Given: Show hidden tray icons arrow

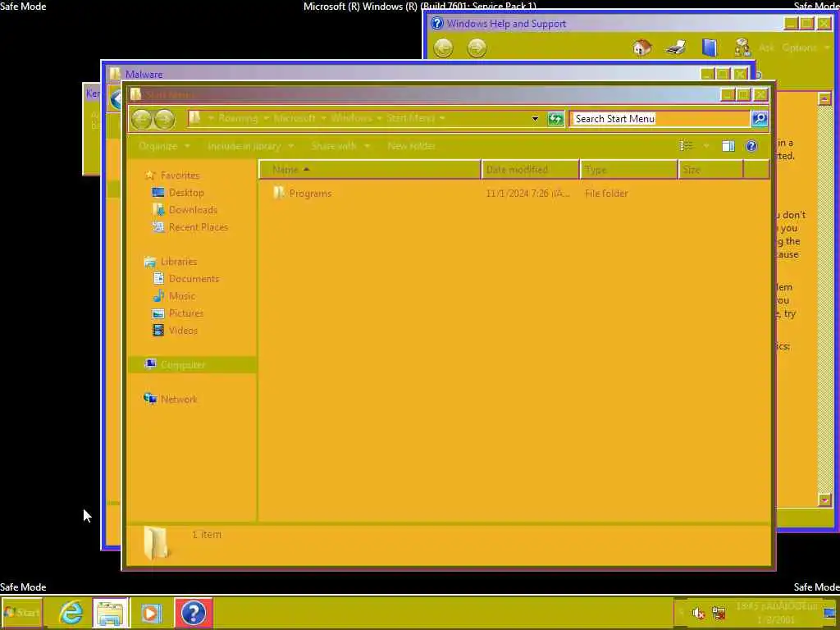Looking at the screenshot, I should click(681, 612).
